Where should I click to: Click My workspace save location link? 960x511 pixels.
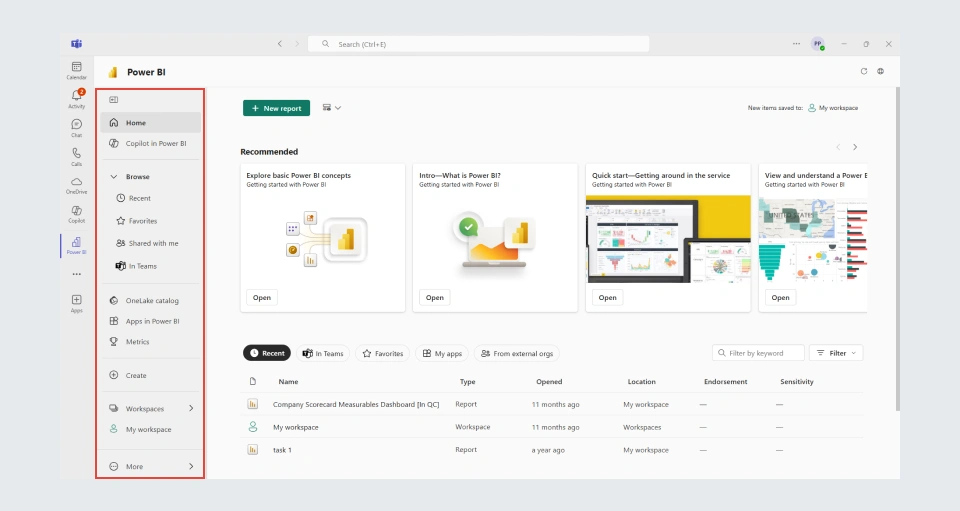(833, 108)
